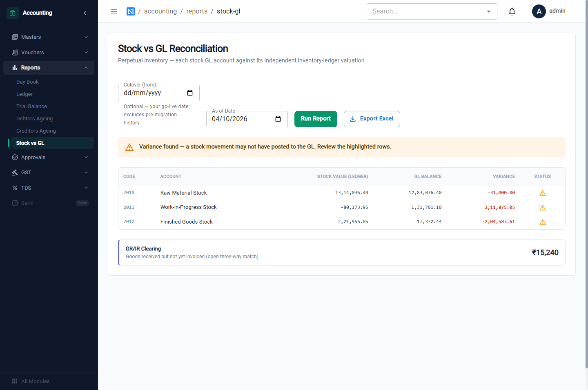Click the Finished Goods Stock account name

coord(187,222)
